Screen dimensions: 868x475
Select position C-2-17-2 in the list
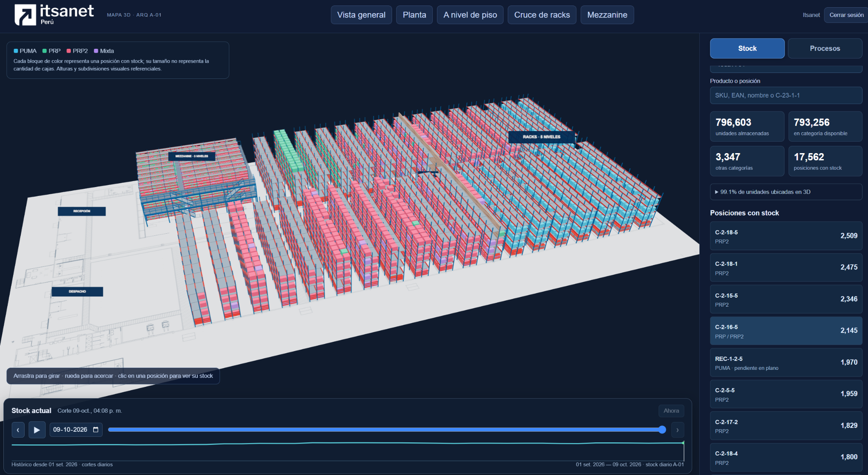(x=786, y=425)
